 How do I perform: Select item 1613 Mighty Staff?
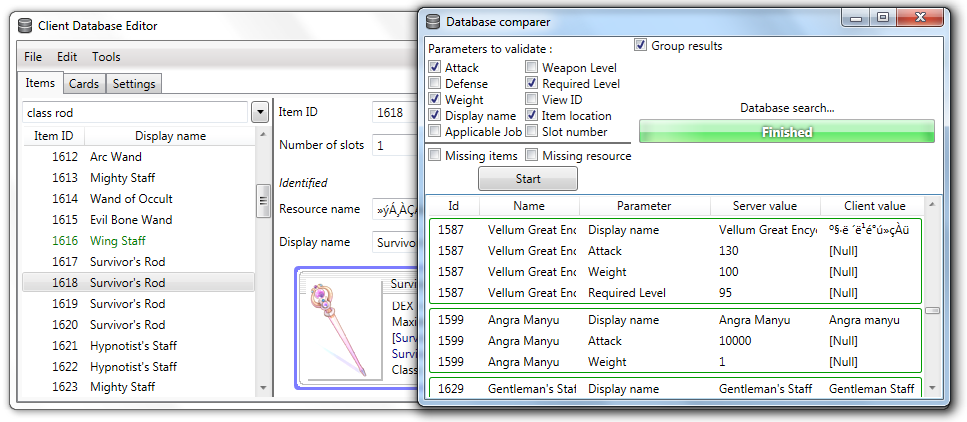(139, 178)
